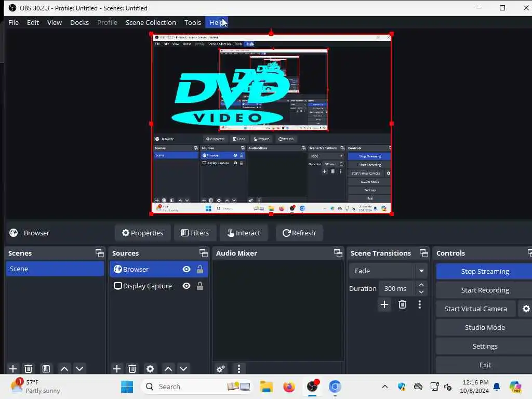Lock the Browser source
The image size is (532, 399).
[x=200, y=269]
